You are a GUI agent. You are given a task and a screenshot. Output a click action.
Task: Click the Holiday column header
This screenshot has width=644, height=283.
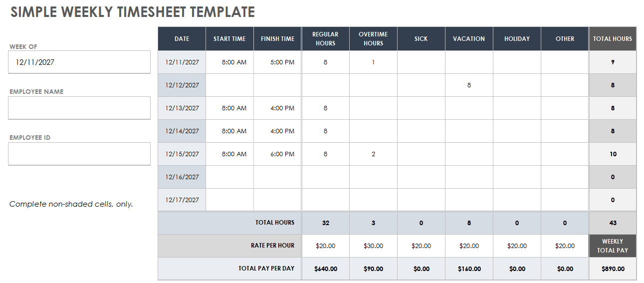[517, 39]
